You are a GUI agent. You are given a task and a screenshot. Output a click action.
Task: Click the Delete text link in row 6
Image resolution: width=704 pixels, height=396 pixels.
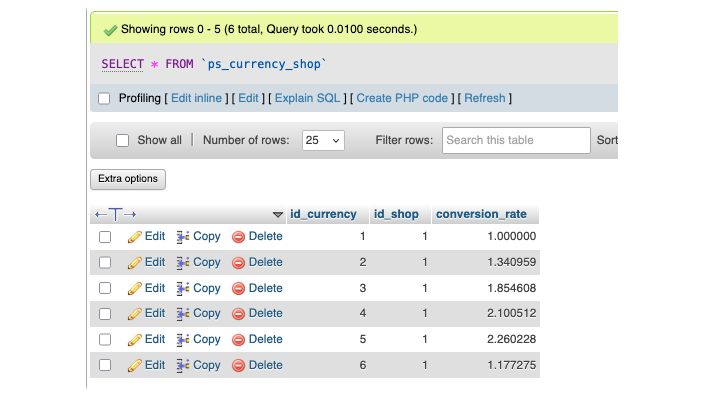pos(266,365)
